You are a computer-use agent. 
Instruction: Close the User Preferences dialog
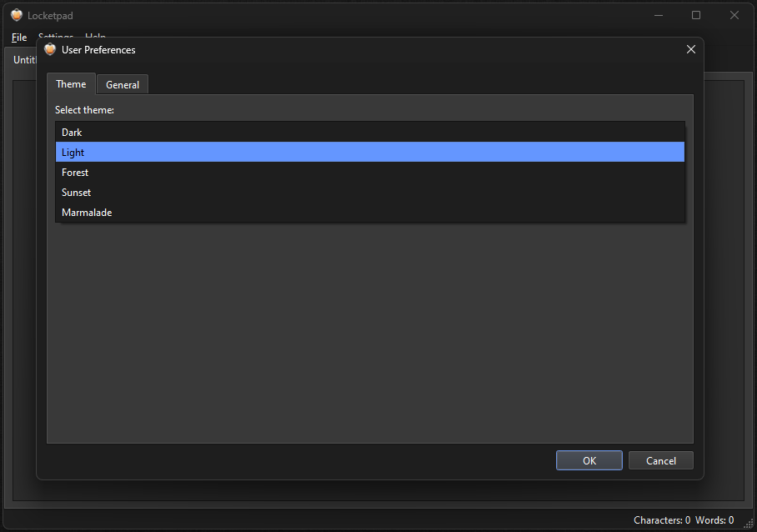coord(690,49)
